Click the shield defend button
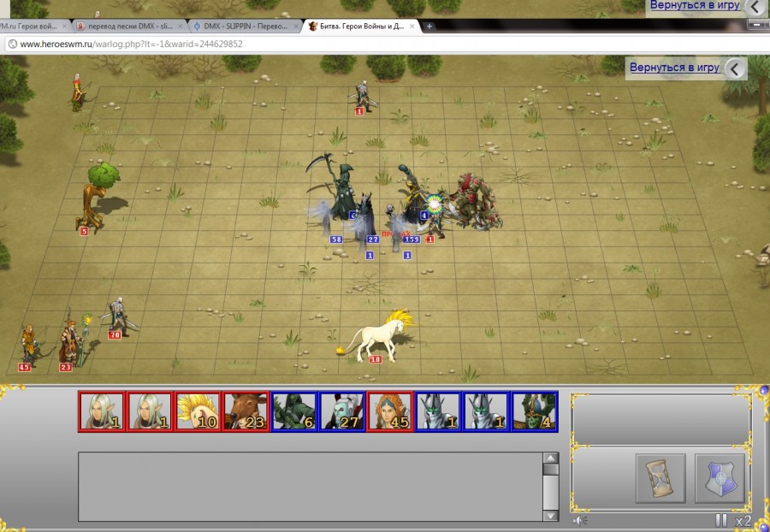 pos(720,478)
